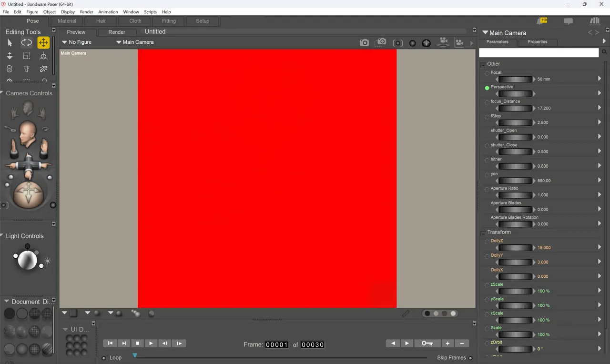
Task: Open DollyZ parameter options arrow
Action: click(x=600, y=247)
